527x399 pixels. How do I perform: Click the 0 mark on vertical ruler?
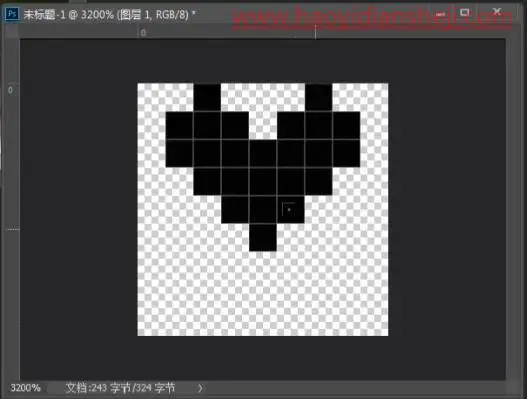(10, 90)
